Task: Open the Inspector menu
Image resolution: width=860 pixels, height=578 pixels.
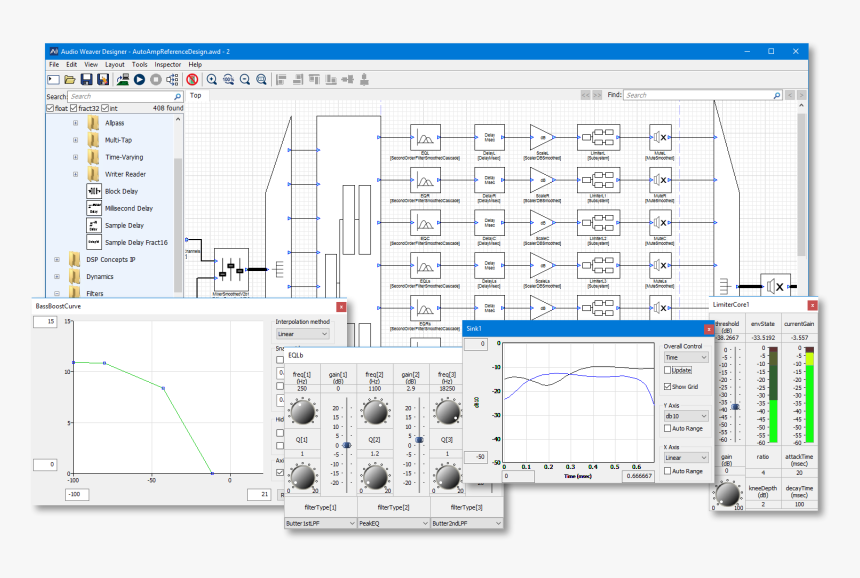Action: pos(168,64)
